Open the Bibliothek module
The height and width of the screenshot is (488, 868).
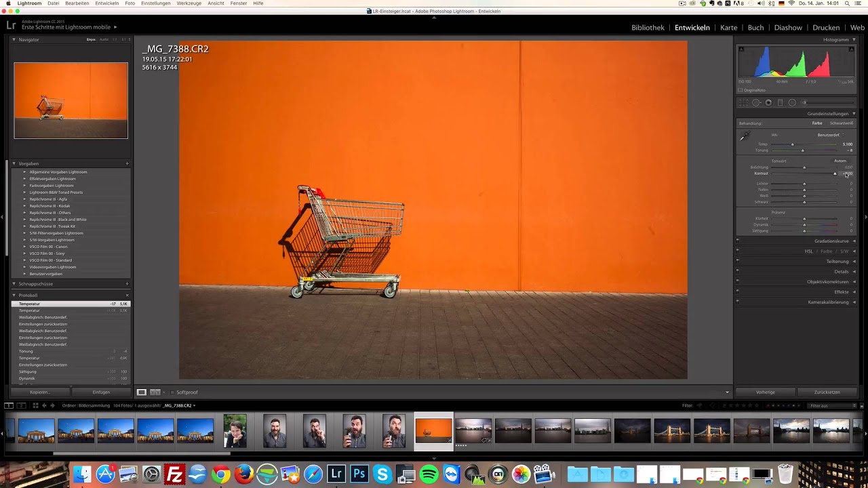(x=648, y=28)
